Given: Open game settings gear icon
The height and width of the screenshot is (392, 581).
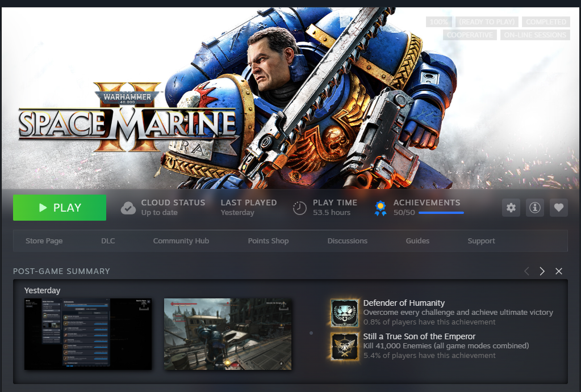Looking at the screenshot, I should (511, 208).
